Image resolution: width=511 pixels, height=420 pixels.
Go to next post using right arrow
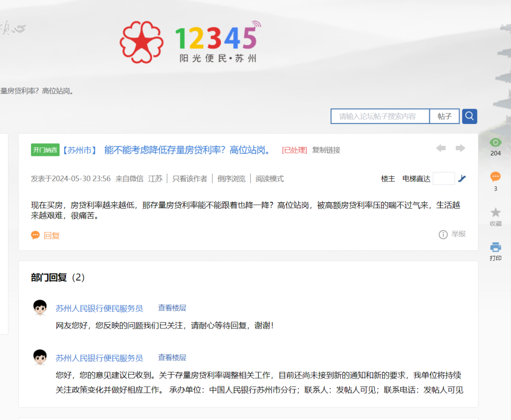click(x=460, y=149)
